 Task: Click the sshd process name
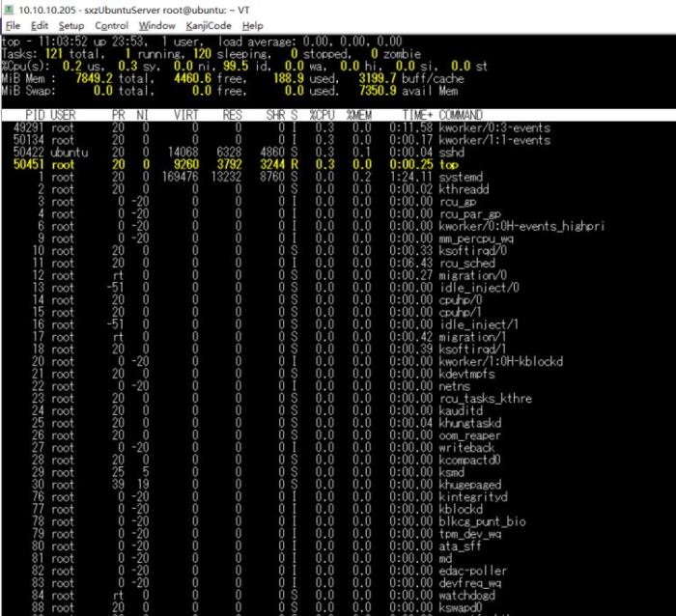click(x=451, y=153)
